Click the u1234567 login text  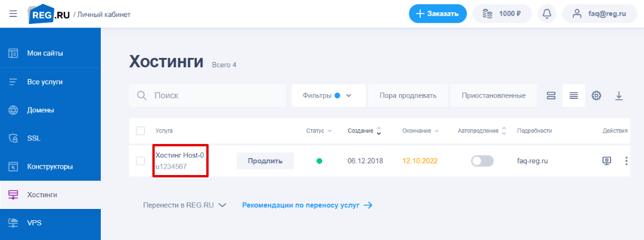pos(171,166)
